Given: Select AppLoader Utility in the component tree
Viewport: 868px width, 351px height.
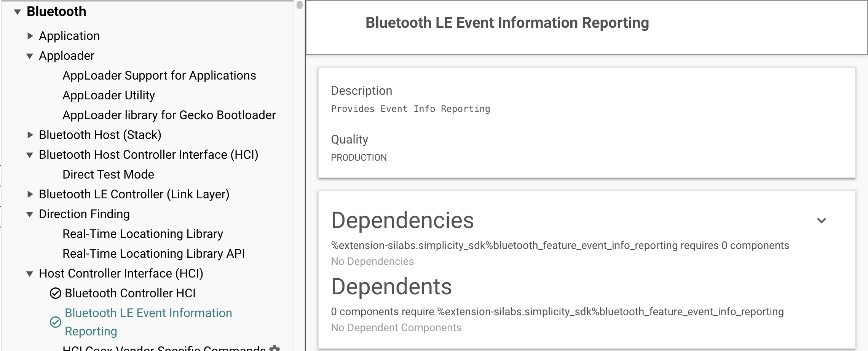Looking at the screenshot, I should (109, 95).
